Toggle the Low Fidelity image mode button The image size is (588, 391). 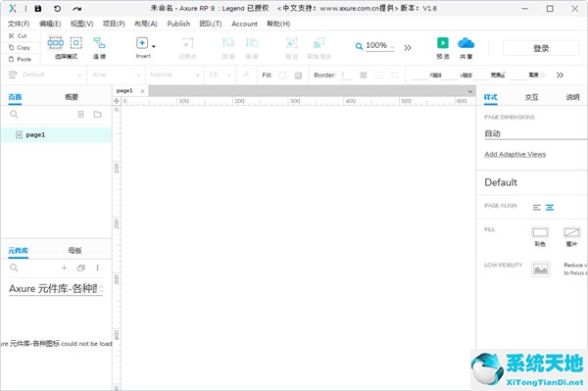pyautogui.click(x=541, y=269)
